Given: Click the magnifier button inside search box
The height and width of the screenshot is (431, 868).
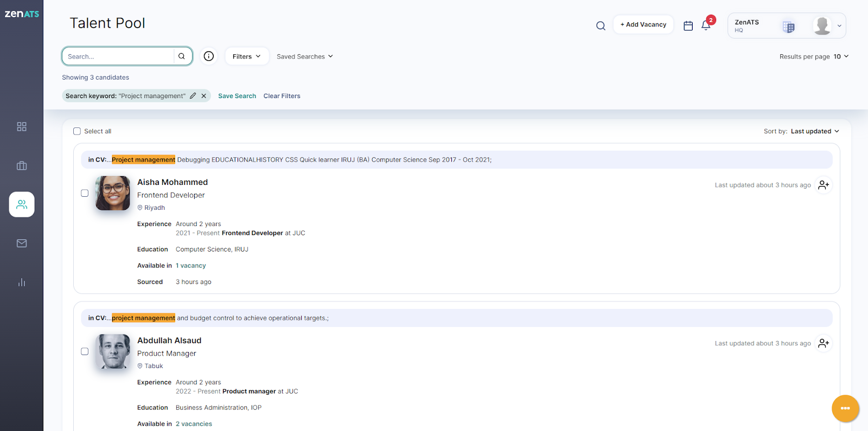Looking at the screenshot, I should 182,56.
